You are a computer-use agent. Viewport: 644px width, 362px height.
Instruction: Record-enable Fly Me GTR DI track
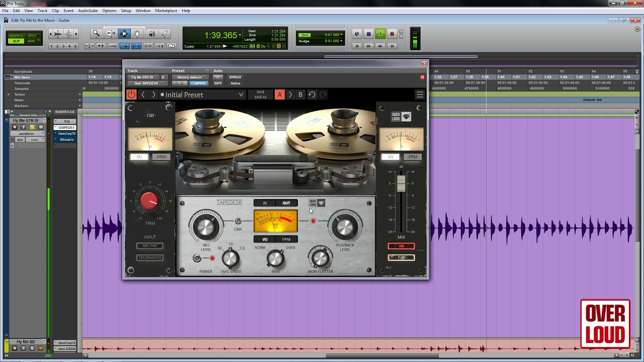click(15, 127)
